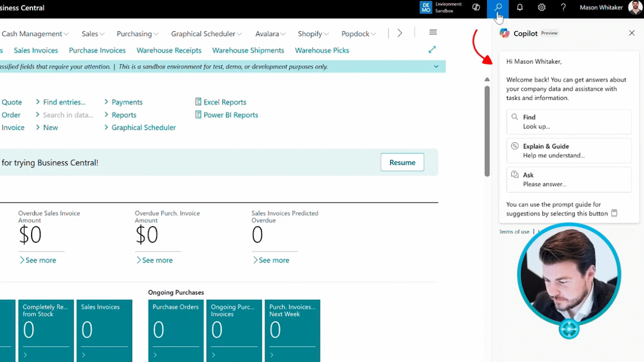Select the Ask prompt option
Image resolution: width=644 pixels, height=362 pixels.
pos(569,179)
